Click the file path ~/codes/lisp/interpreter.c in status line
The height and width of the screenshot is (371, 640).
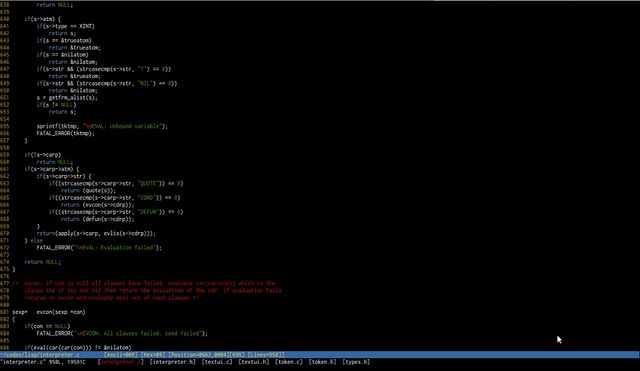[x=40, y=355]
